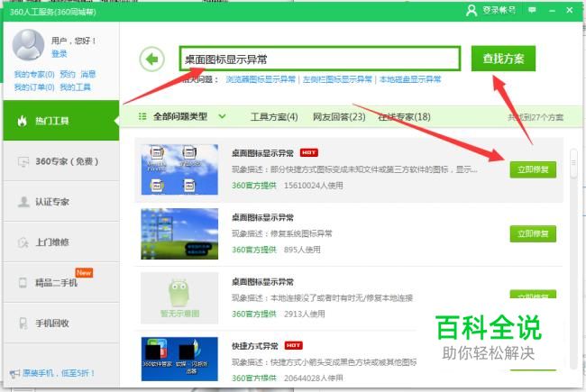Click the list icon beside 全部问题类型
The image size is (586, 392).
pos(142,116)
